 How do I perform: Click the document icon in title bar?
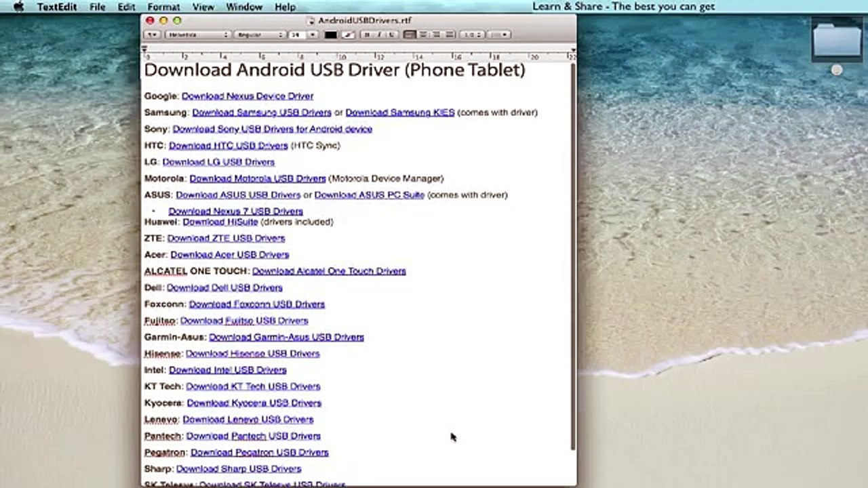[x=311, y=21]
